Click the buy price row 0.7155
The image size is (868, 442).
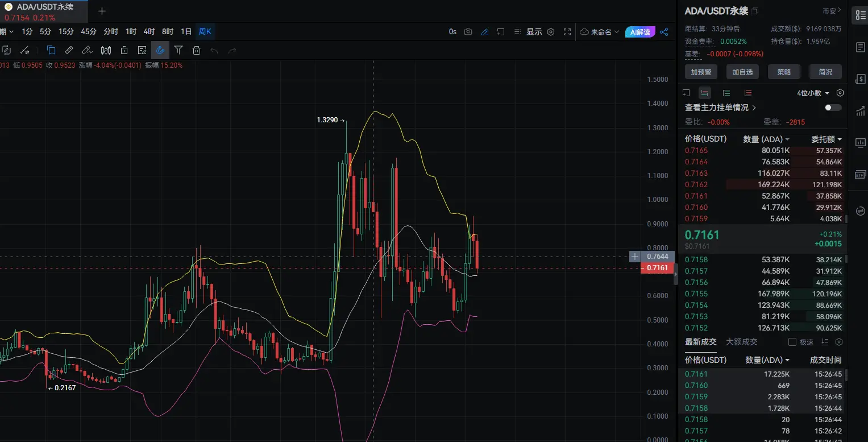click(763, 294)
